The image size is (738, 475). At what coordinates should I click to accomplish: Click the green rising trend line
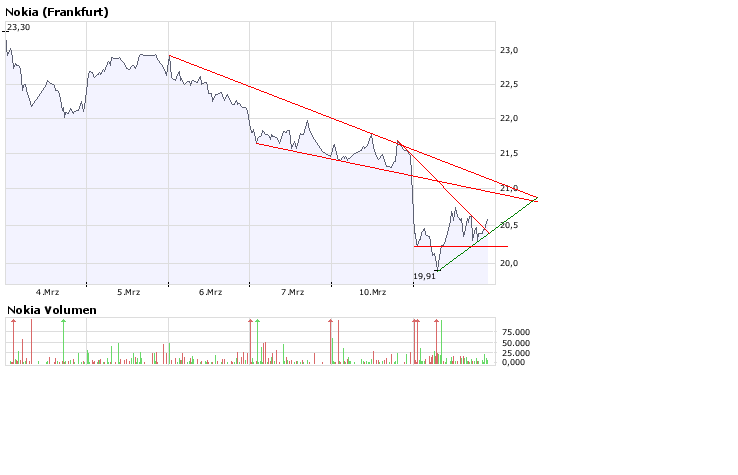[x=488, y=234]
